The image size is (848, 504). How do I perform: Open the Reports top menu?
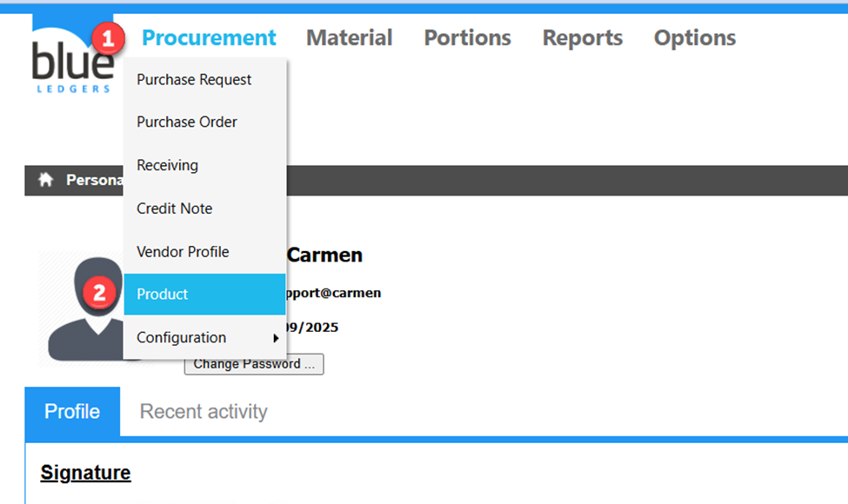click(x=582, y=38)
